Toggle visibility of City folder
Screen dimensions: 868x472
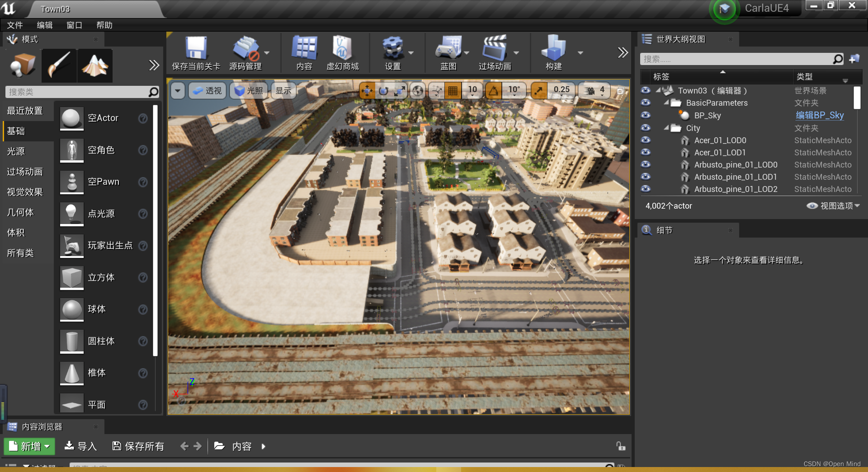(646, 128)
